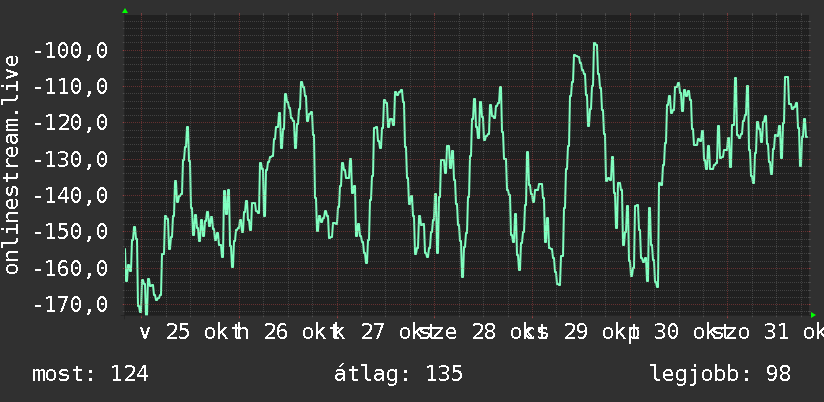
Task: Select the 25 okt date label
Action: click(x=202, y=333)
